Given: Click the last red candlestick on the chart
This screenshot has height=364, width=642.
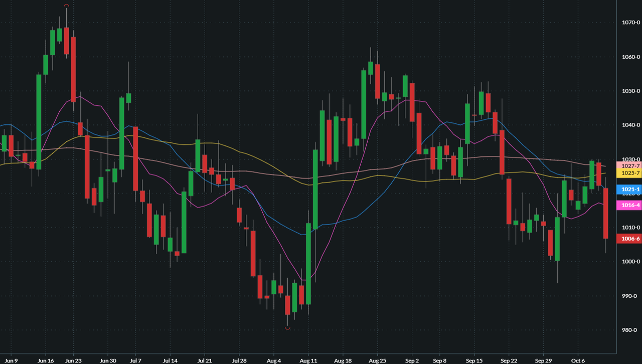Looking at the screenshot, I should point(605,214).
